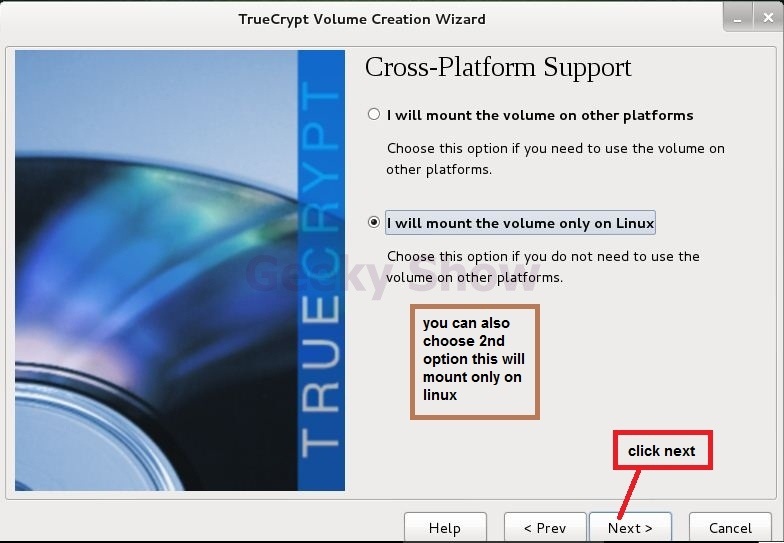Image resolution: width=784 pixels, height=543 pixels.
Task: Go back with the < Prev button
Action: pos(545,528)
